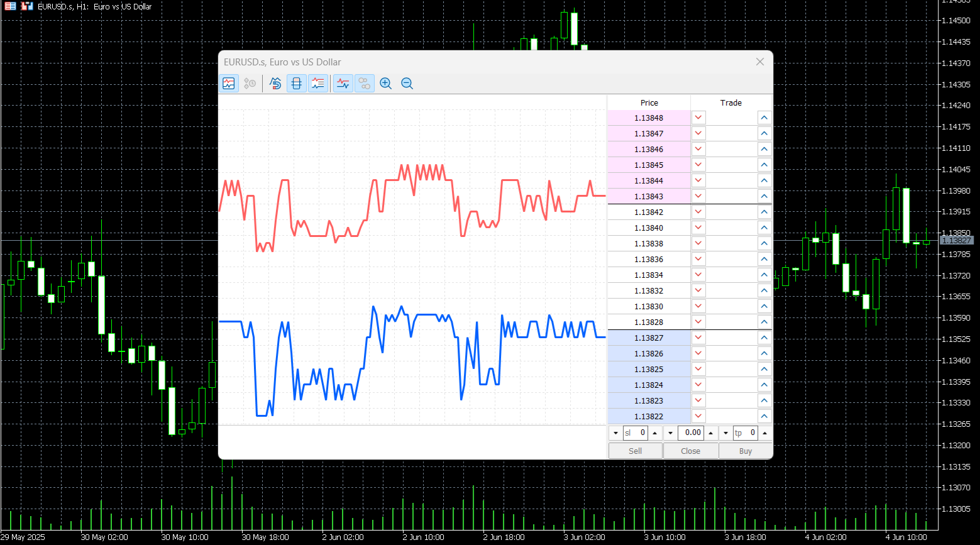Image resolution: width=980 pixels, height=545 pixels.
Task: Decrease the tp take profit value
Action: click(x=726, y=432)
